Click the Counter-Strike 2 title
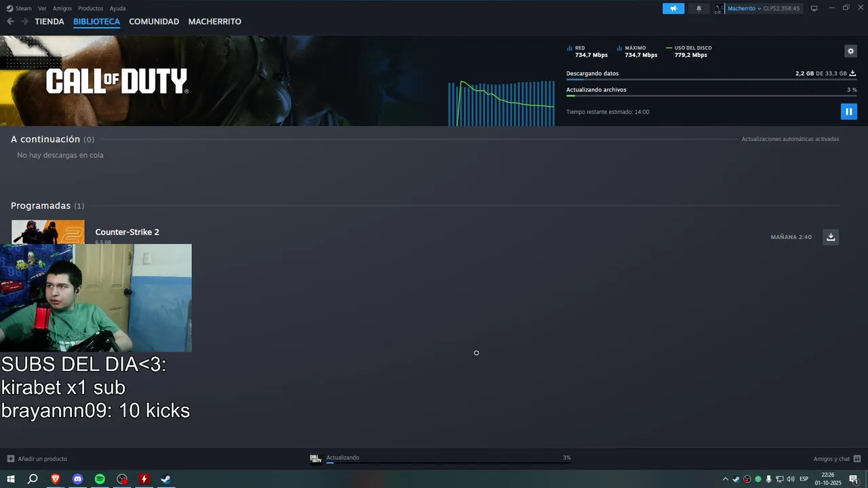This screenshot has height=488, width=868. coord(127,232)
